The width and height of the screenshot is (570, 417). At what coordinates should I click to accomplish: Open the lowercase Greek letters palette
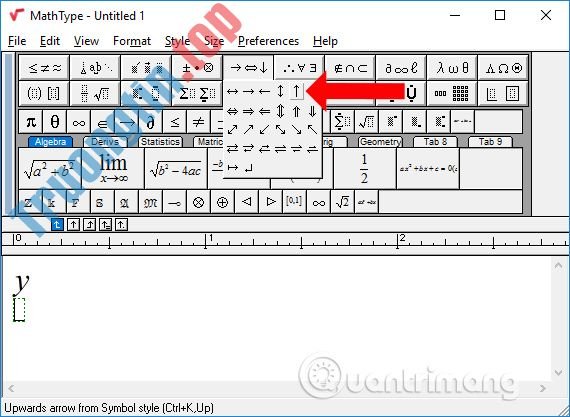point(452,68)
